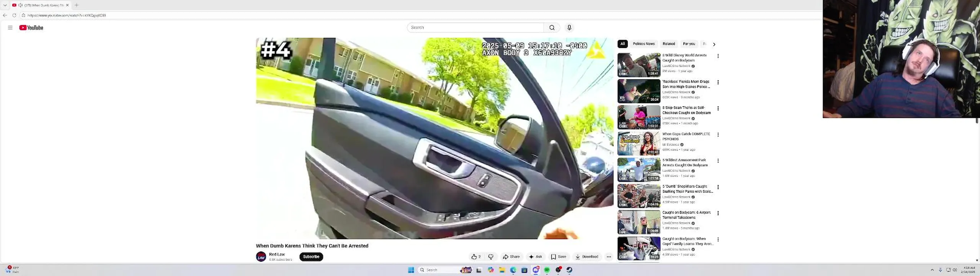The image size is (980, 276).
Task: Open the YouTube hamburger guide menu
Action: (x=10, y=28)
